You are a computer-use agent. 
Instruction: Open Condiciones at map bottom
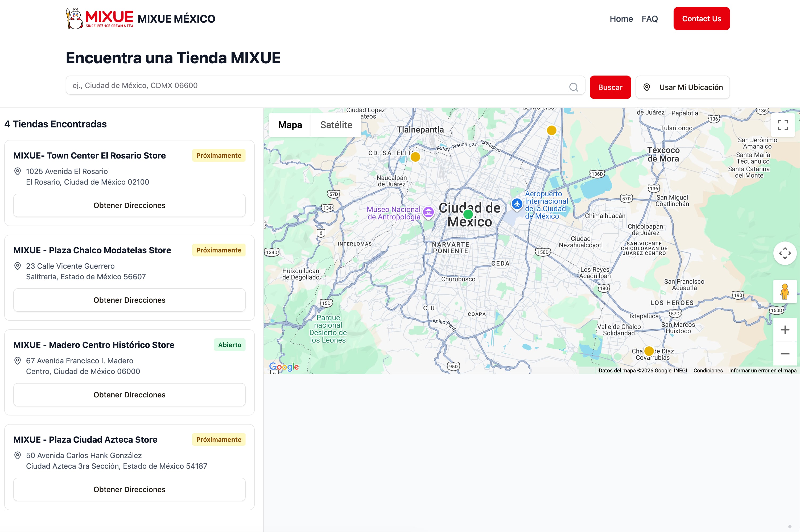(708, 371)
